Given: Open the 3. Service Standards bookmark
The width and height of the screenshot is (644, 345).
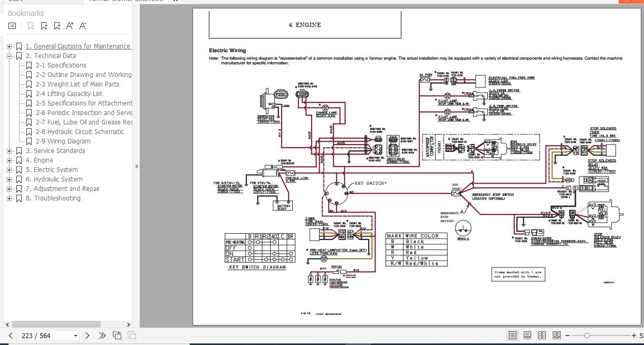Looking at the screenshot, I should pyautogui.click(x=55, y=151).
